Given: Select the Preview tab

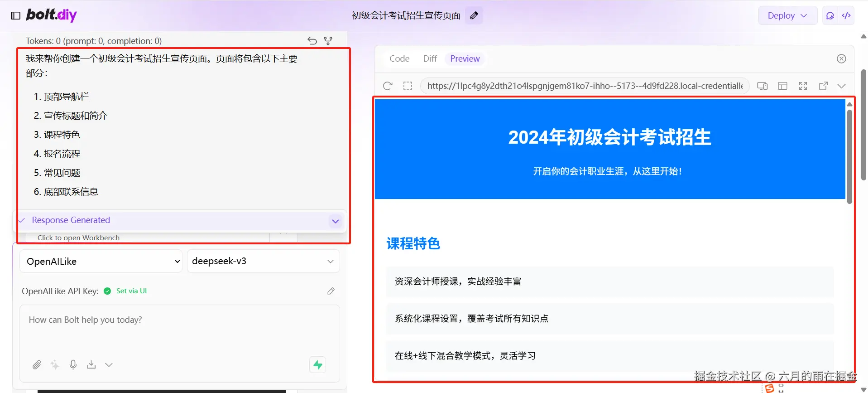Looking at the screenshot, I should point(465,58).
